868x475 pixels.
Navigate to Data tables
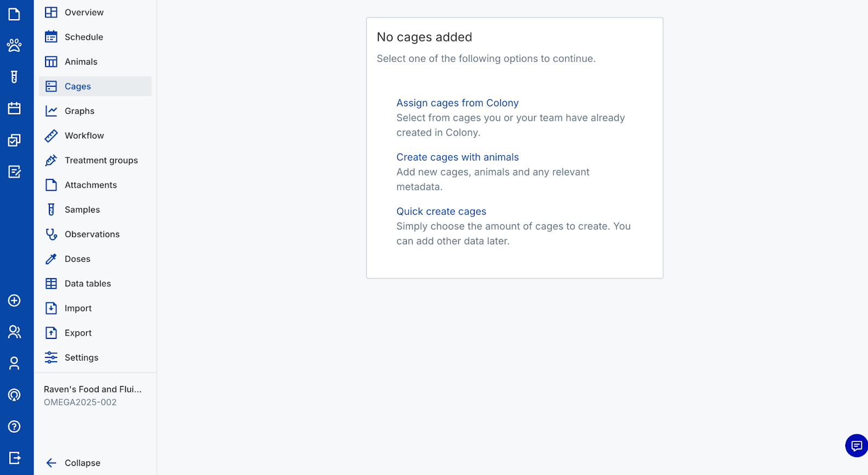(x=87, y=284)
